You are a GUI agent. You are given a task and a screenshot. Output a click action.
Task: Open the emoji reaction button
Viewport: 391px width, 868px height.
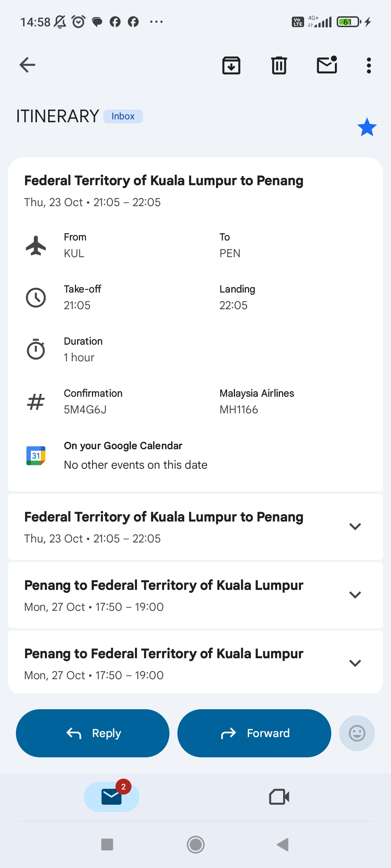click(357, 733)
